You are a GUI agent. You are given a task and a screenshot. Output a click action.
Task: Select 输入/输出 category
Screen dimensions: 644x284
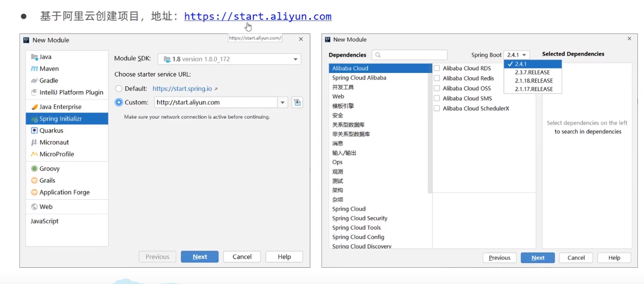click(378, 153)
